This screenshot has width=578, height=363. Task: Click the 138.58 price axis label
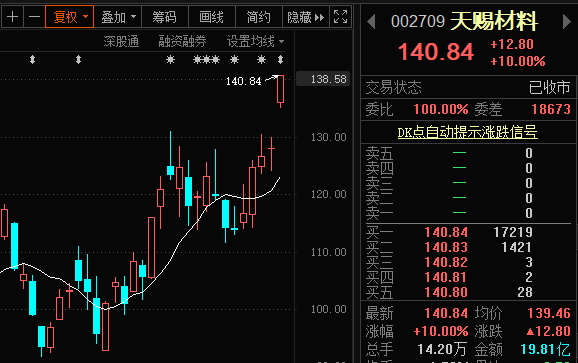(x=323, y=79)
